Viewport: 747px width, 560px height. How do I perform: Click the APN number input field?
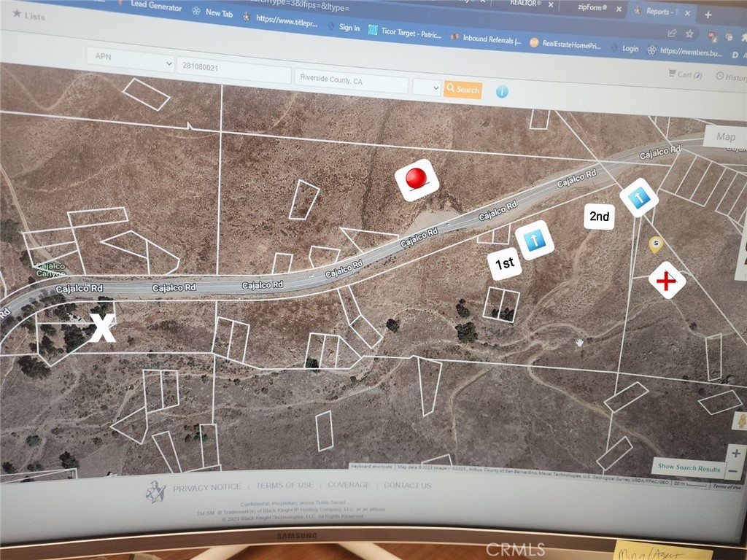point(233,67)
